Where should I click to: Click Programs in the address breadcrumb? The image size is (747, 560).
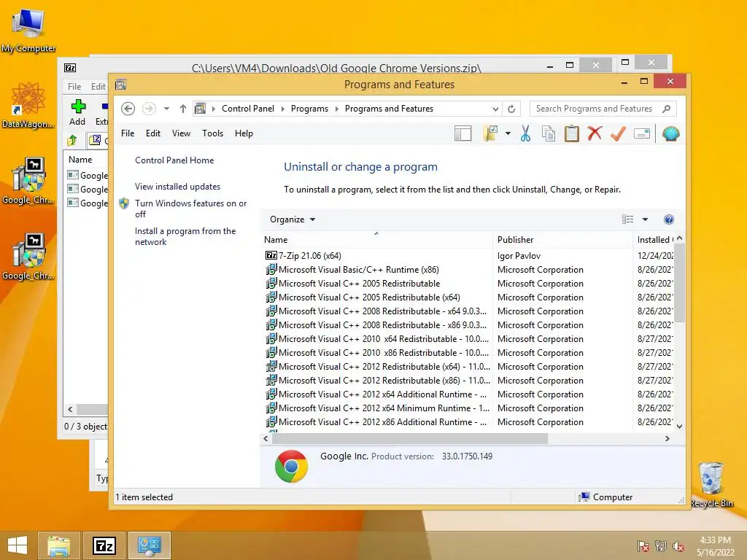click(x=309, y=109)
